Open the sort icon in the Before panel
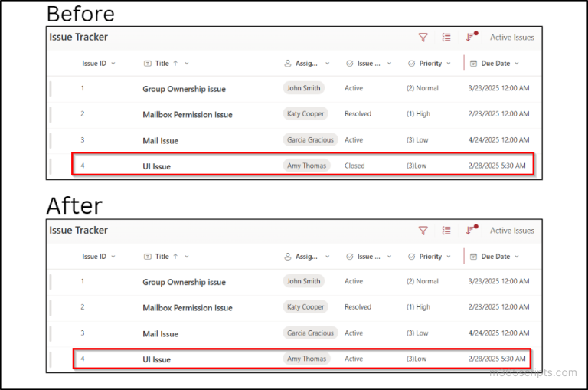588x390 pixels. tap(472, 37)
